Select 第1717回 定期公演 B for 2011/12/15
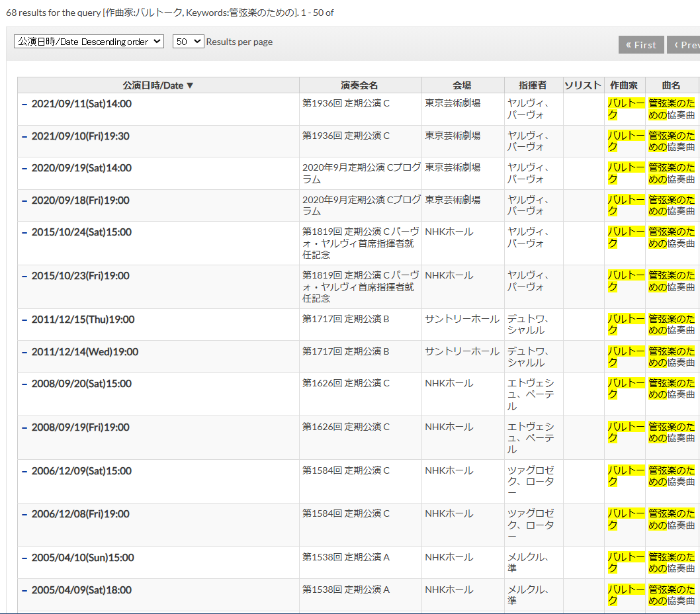 [346, 319]
